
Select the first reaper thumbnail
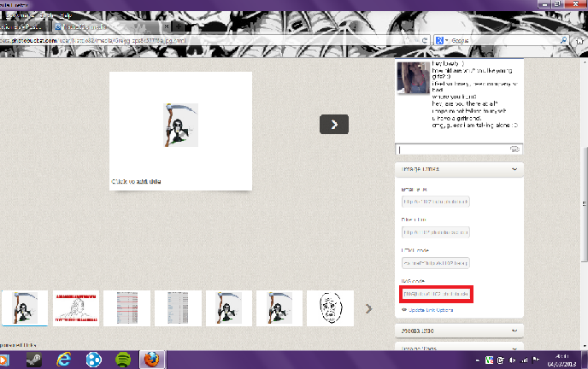25,308
